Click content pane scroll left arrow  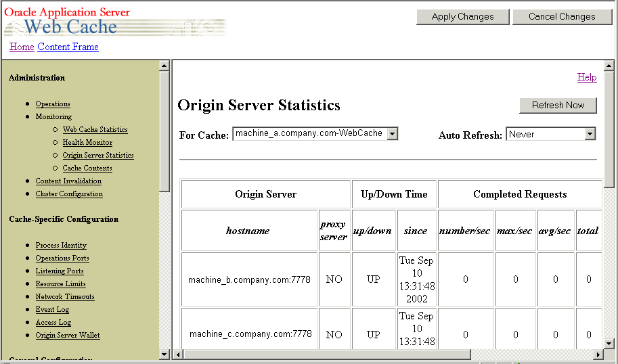[178, 354]
